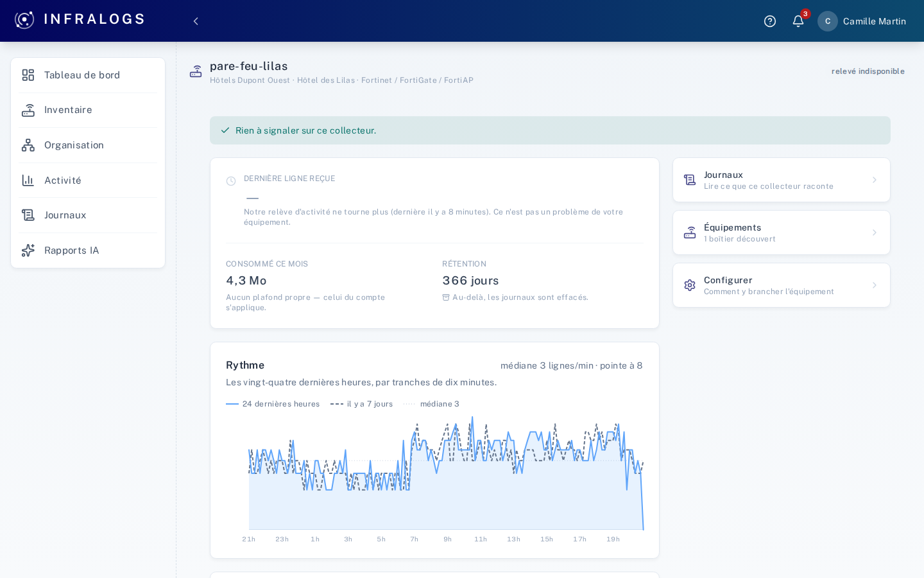Toggle the il y a 7 jours legend series
Viewport: 924px width, 578px height.
[361, 404]
